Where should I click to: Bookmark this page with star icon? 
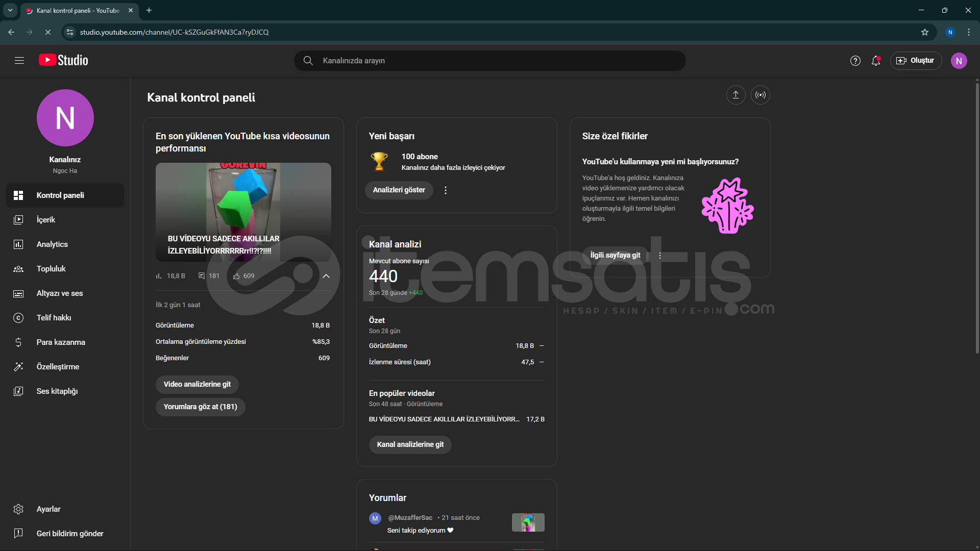click(x=925, y=32)
